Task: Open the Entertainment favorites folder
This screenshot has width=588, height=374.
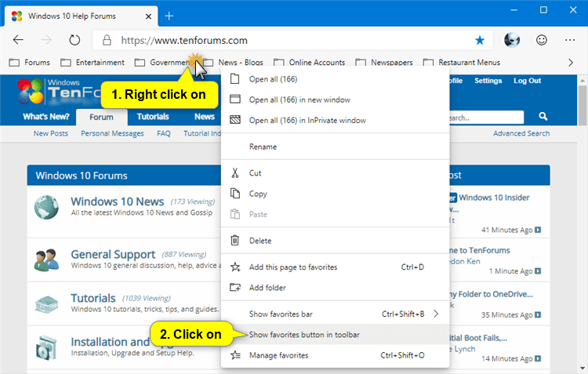Action: (93, 62)
